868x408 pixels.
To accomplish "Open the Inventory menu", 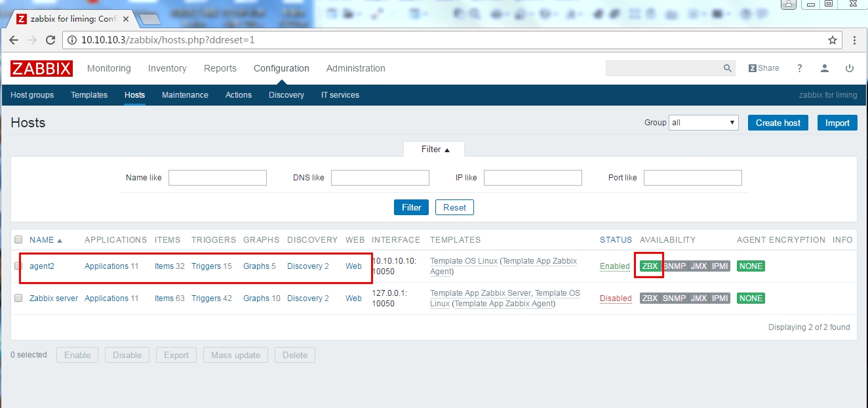I will click(167, 68).
